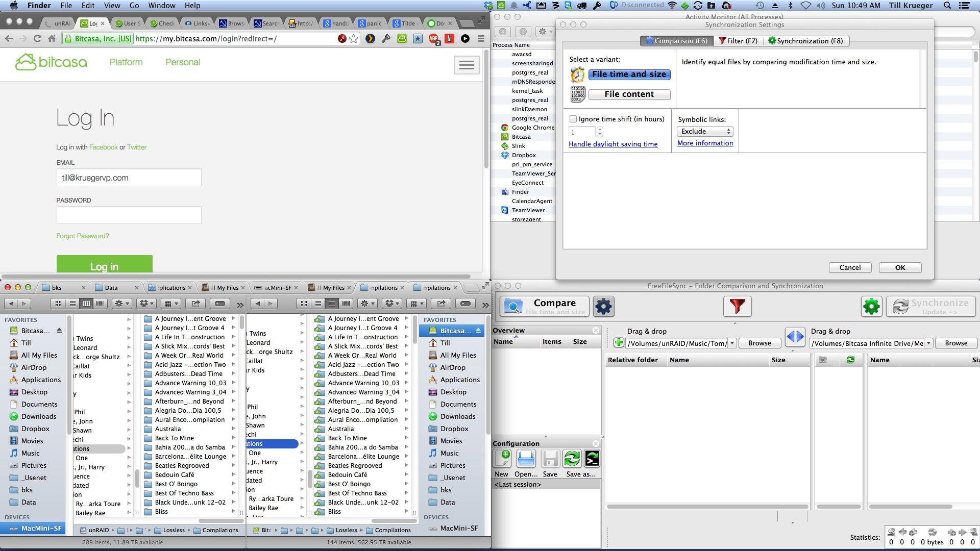Image resolution: width=980 pixels, height=551 pixels.
Task: Click OK in Synchronization Settings
Action: pyautogui.click(x=900, y=268)
